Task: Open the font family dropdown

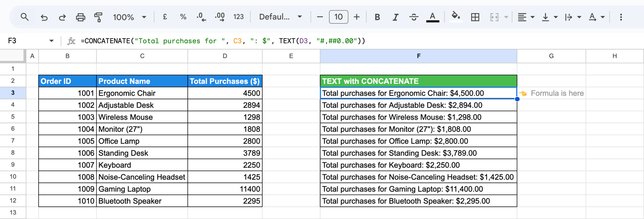Action: (281, 17)
